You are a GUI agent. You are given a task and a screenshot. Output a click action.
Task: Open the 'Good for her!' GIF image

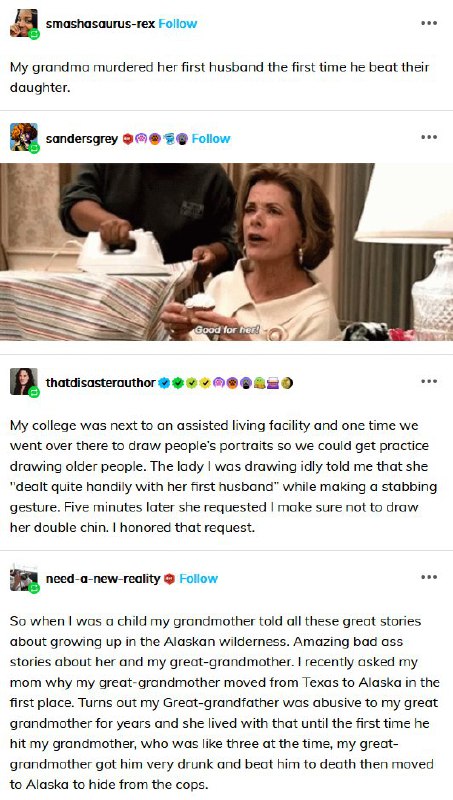pos(226,252)
